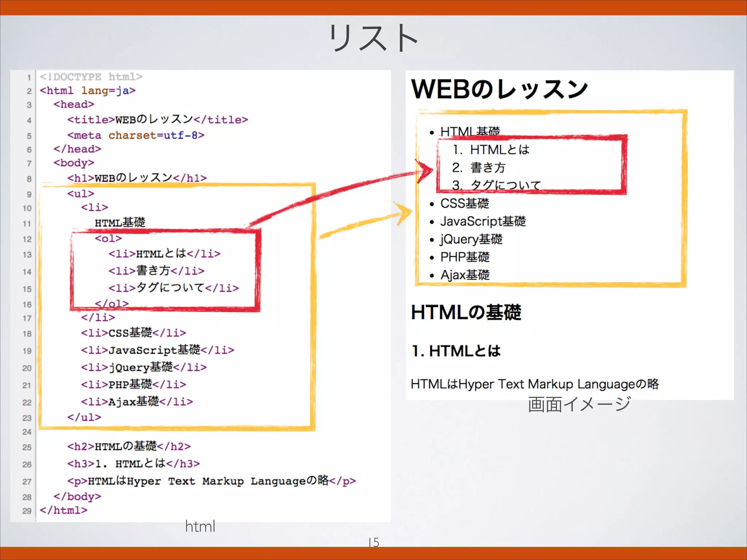Viewport: 747px width, 560px height.
Task: Select the li JavaScript基礎 code line
Action: [x=158, y=350]
